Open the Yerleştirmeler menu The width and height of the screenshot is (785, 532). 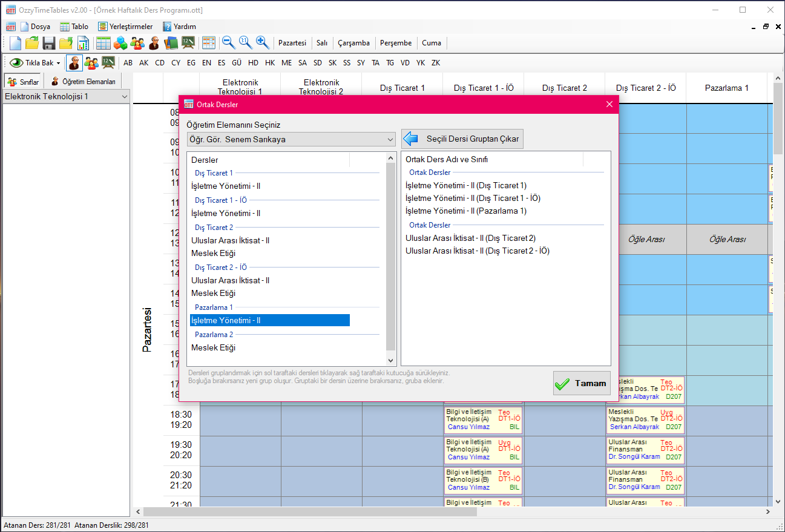[x=126, y=27]
